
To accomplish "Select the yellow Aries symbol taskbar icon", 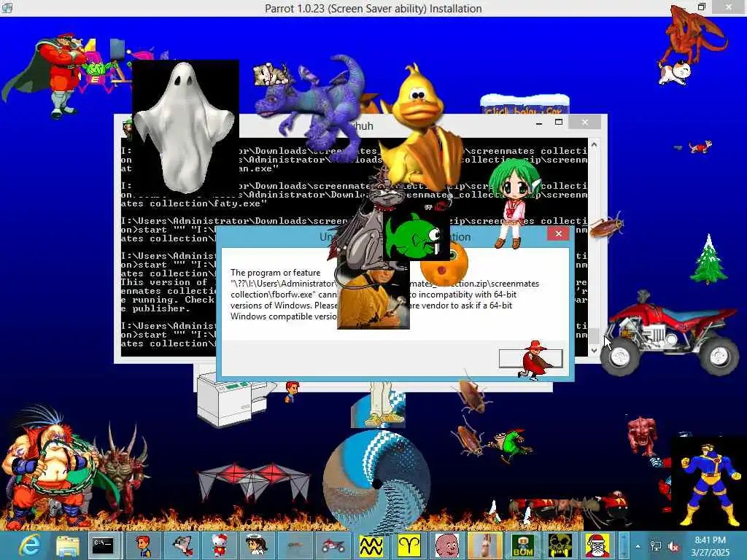I will pos(409,545).
